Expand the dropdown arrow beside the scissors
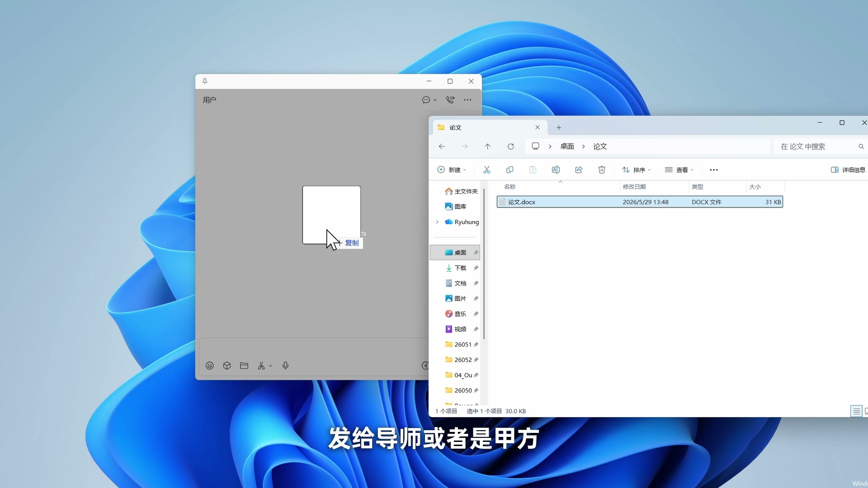Viewport: 868px width, 488px height. tap(270, 366)
